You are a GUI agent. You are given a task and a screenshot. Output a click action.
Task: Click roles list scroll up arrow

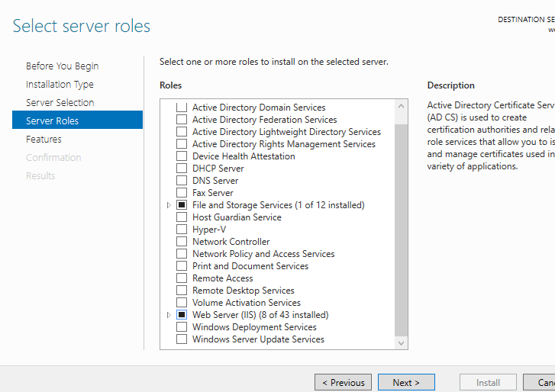pyautogui.click(x=401, y=106)
